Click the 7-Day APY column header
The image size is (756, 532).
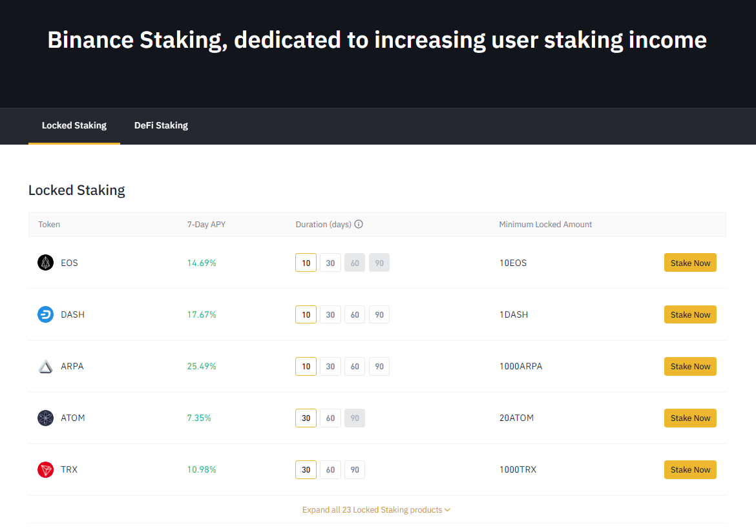206,224
